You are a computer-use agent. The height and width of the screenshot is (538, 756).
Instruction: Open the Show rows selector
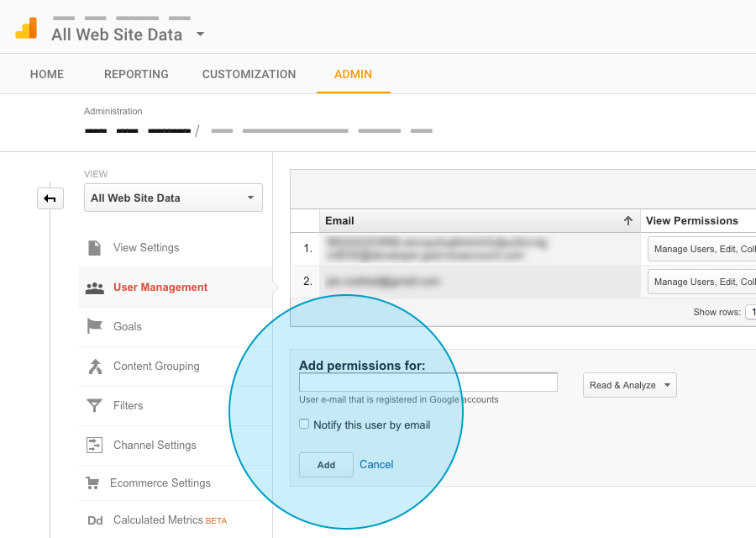point(751,312)
